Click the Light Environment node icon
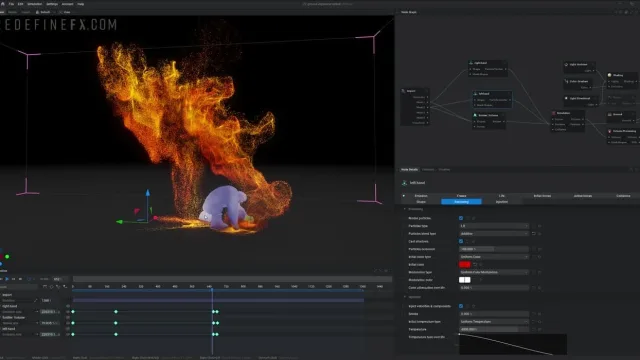Screen dimensions: 640x360 pyautogui.click(x=566, y=64)
